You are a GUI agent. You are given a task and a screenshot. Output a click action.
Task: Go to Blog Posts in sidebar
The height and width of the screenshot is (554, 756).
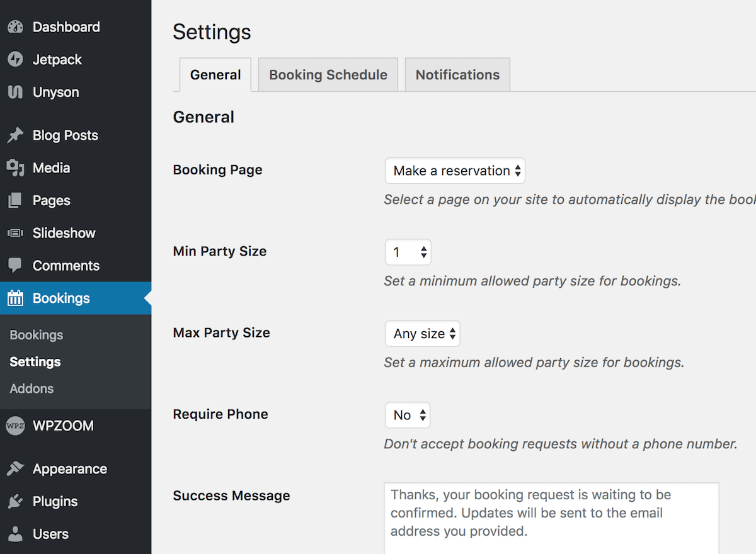pyautogui.click(x=66, y=135)
